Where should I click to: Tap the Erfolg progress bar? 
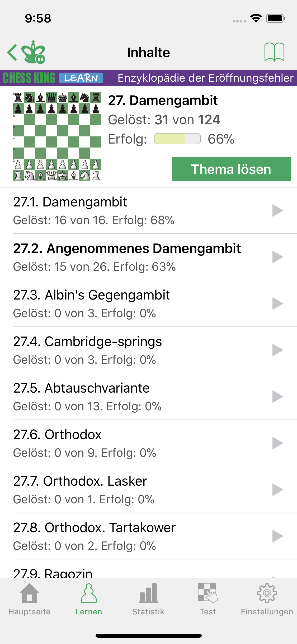177,139
